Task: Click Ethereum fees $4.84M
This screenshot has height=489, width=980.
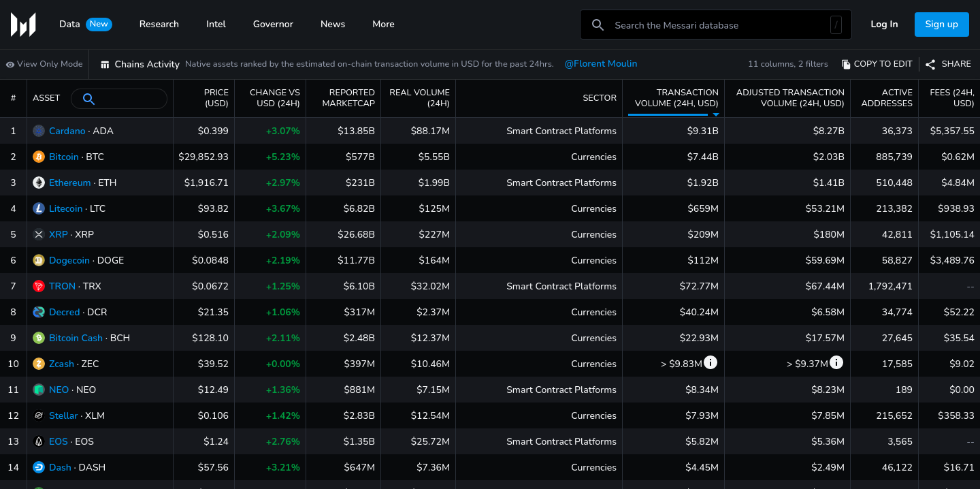Action: click(957, 183)
